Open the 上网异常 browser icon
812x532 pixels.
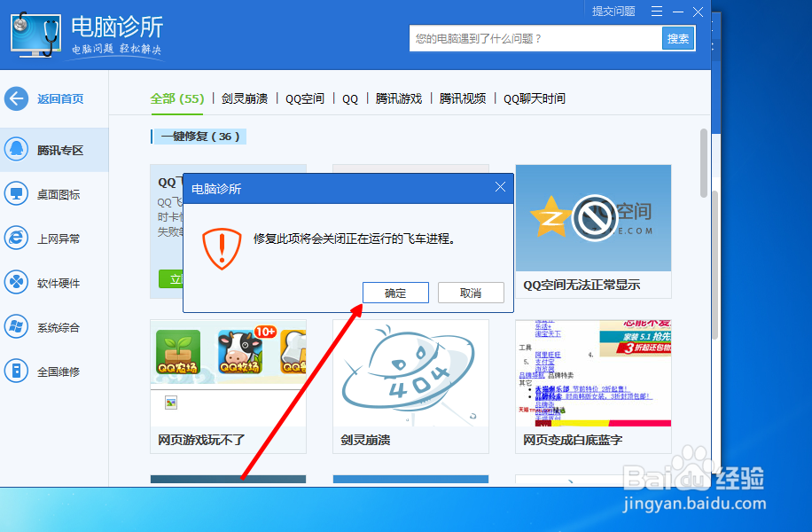click(17, 239)
